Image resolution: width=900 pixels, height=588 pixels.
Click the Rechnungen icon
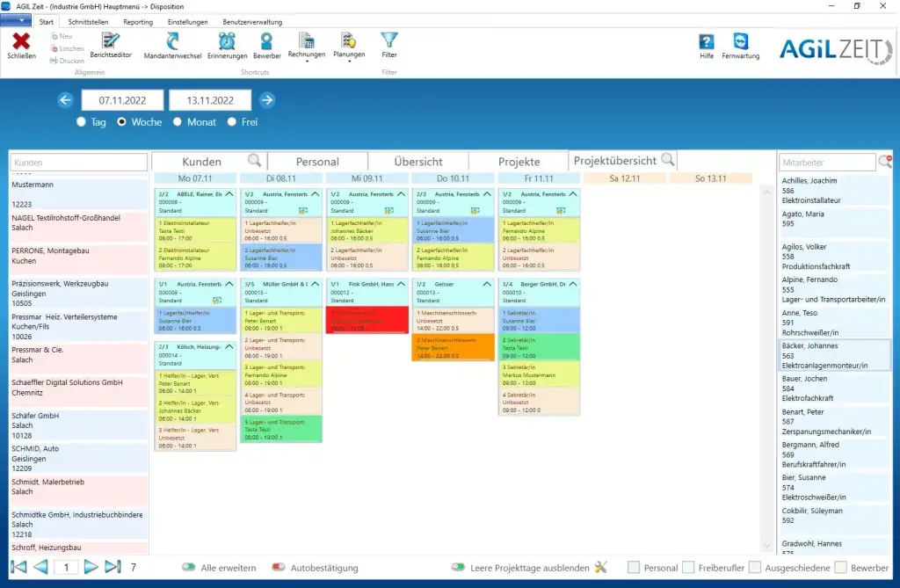[x=307, y=40]
